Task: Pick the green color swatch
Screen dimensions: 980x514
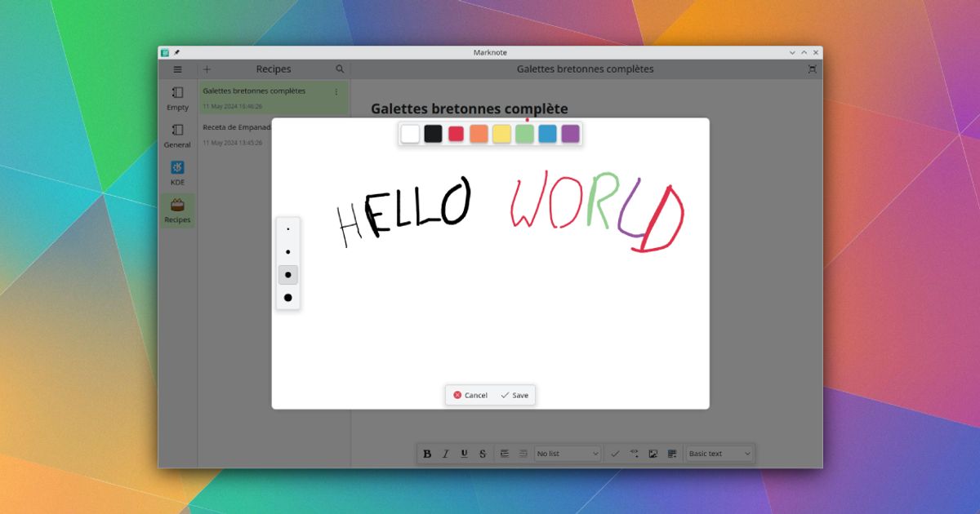Action: 524,134
